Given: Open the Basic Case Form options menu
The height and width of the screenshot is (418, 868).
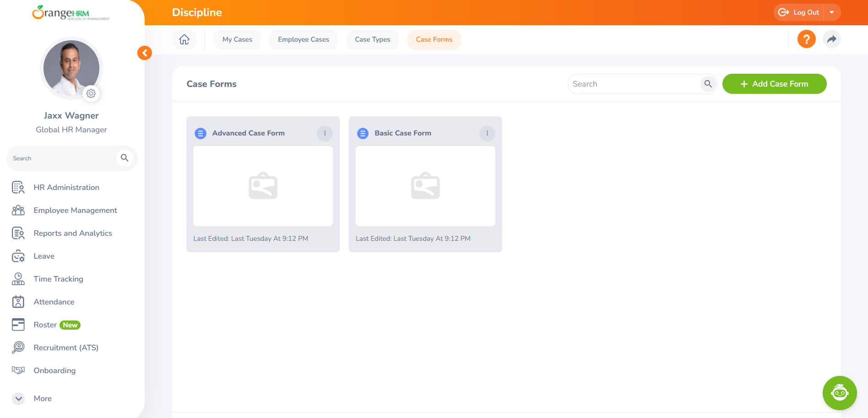Looking at the screenshot, I should [487, 133].
